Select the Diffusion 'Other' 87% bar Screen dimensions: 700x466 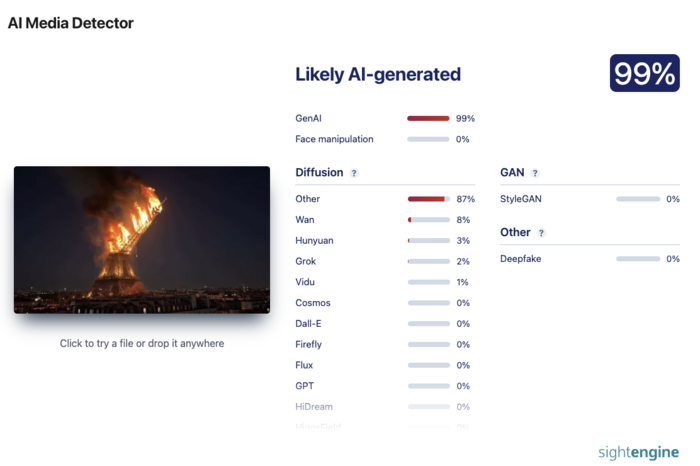[x=429, y=199]
